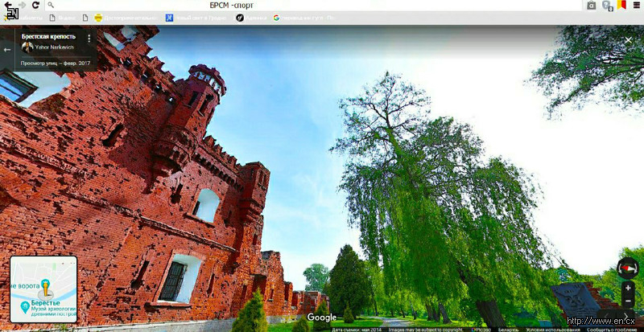Click the yellow-red bookmark extension icon
The width and height of the screenshot is (644, 332).
(x=621, y=5)
